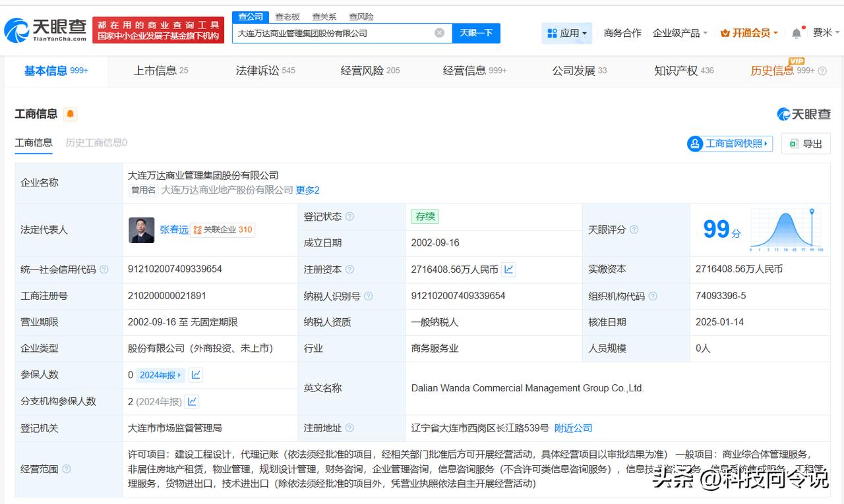Open the 分支机构参保人数 chart icon
The width and height of the screenshot is (844, 504).
click(x=192, y=401)
